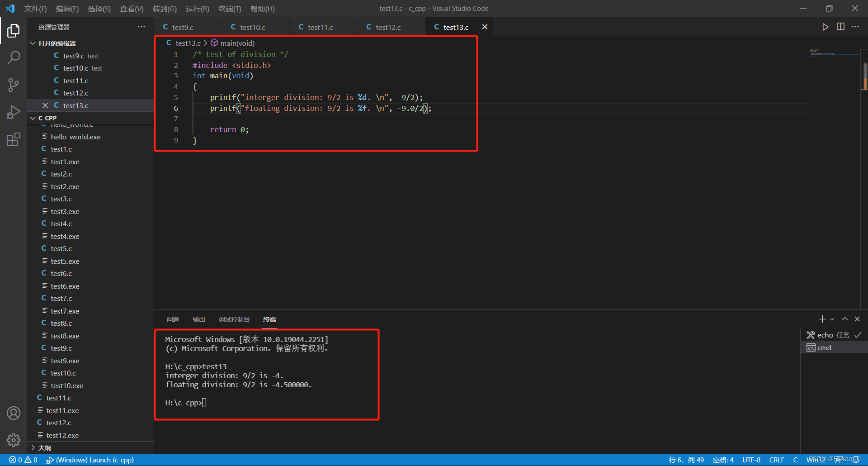Select test9.c in open editors list
This screenshot has height=466, width=868.
[90, 56]
